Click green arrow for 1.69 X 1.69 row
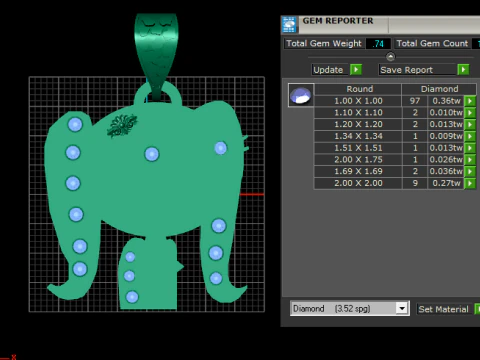 click(x=470, y=171)
